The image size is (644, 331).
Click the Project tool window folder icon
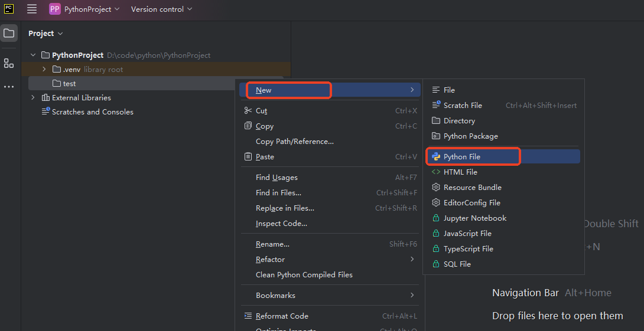click(9, 33)
